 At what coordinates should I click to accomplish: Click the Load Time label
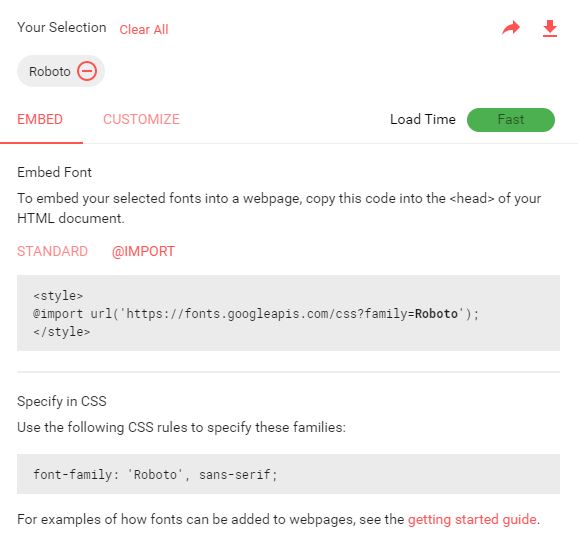(423, 119)
